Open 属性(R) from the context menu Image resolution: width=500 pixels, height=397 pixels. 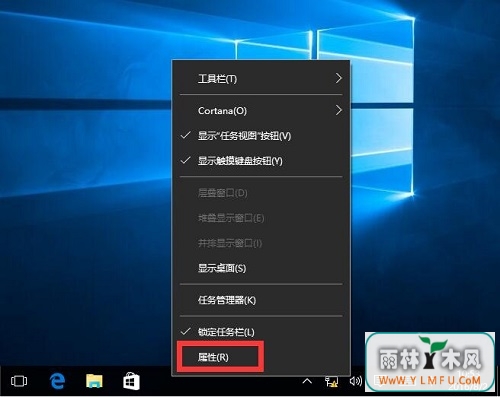[x=261, y=357]
